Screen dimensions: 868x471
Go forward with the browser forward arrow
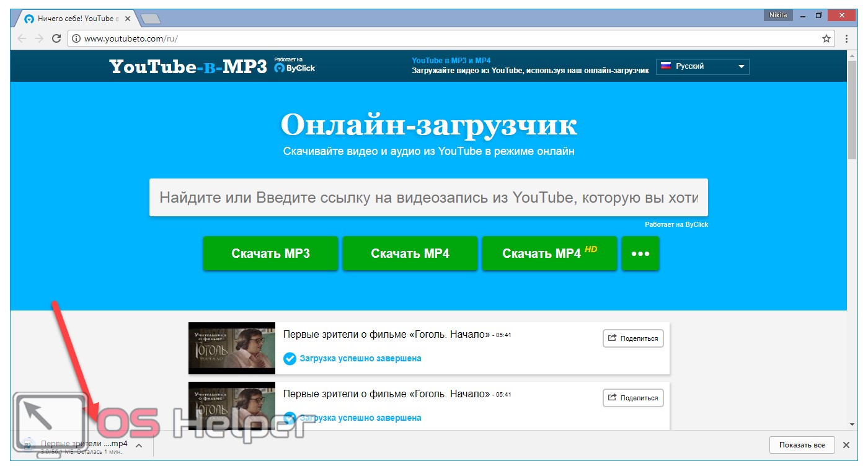pyautogui.click(x=39, y=38)
